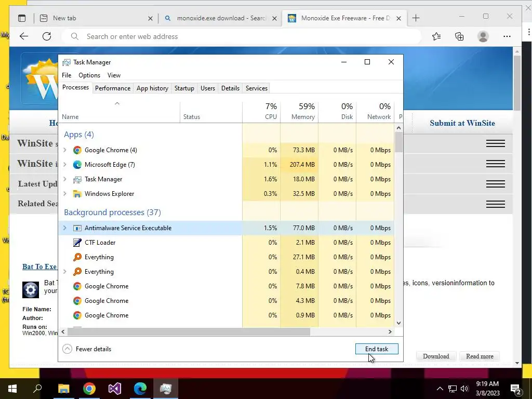
Task: Click the Google Chrome (4) app icon in Task Manager
Action: tap(77, 150)
